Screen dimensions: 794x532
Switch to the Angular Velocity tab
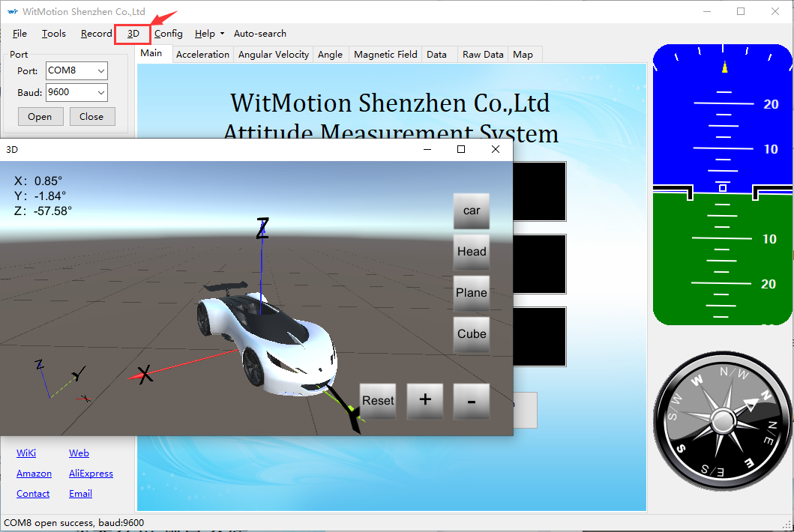[274, 55]
